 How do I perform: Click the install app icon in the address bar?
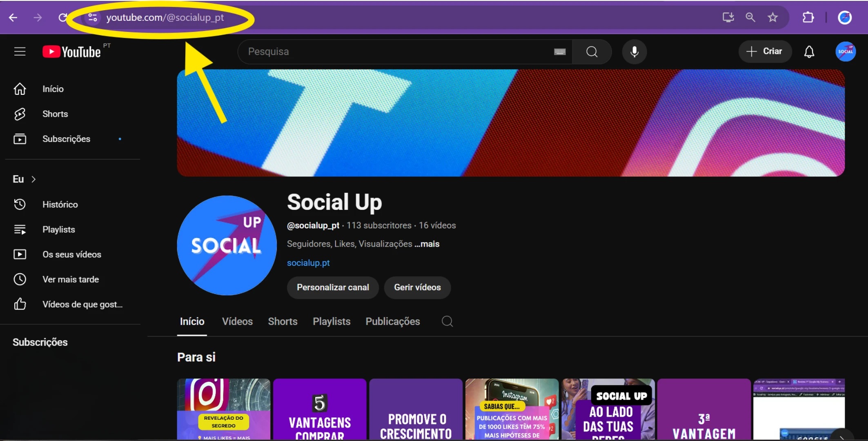point(728,17)
